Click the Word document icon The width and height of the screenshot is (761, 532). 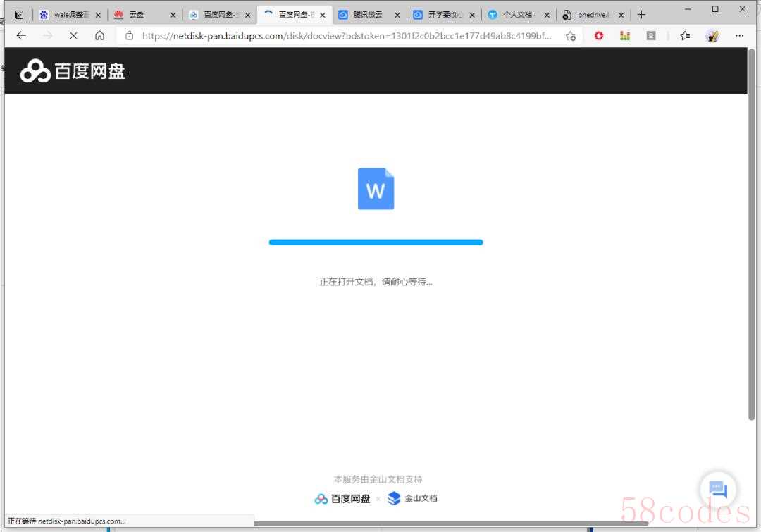click(x=376, y=189)
